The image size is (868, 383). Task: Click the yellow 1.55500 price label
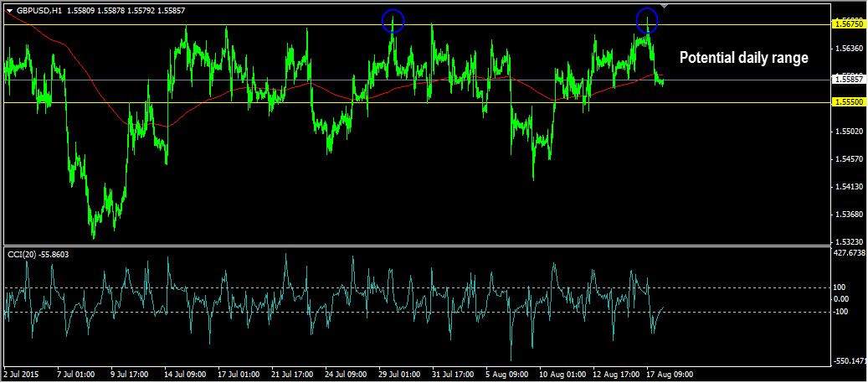[847, 102]
